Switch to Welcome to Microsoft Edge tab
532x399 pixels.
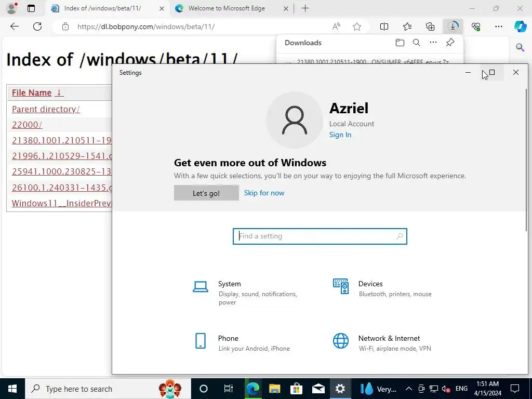(227, 8)
